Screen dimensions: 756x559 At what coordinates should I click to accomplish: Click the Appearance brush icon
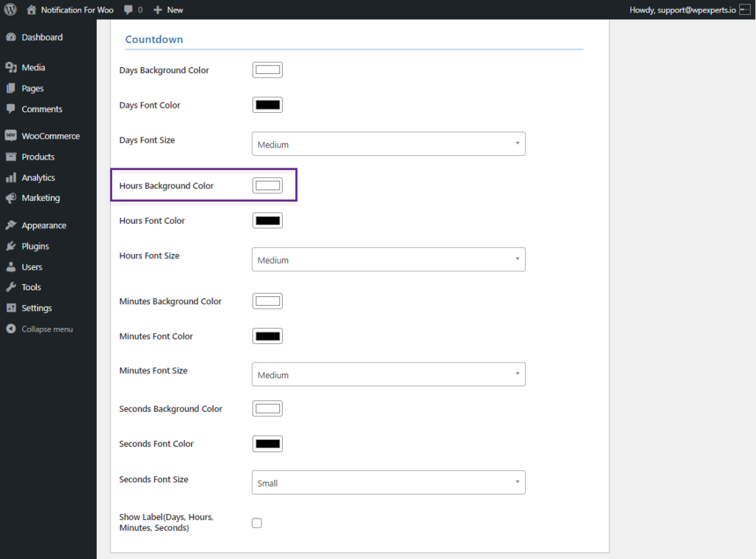point(10,225)
